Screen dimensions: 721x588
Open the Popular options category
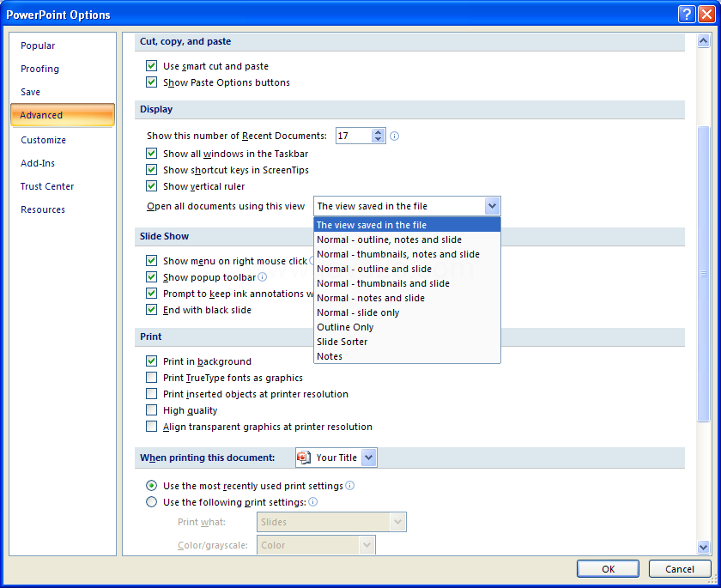(x=63, y=45)
